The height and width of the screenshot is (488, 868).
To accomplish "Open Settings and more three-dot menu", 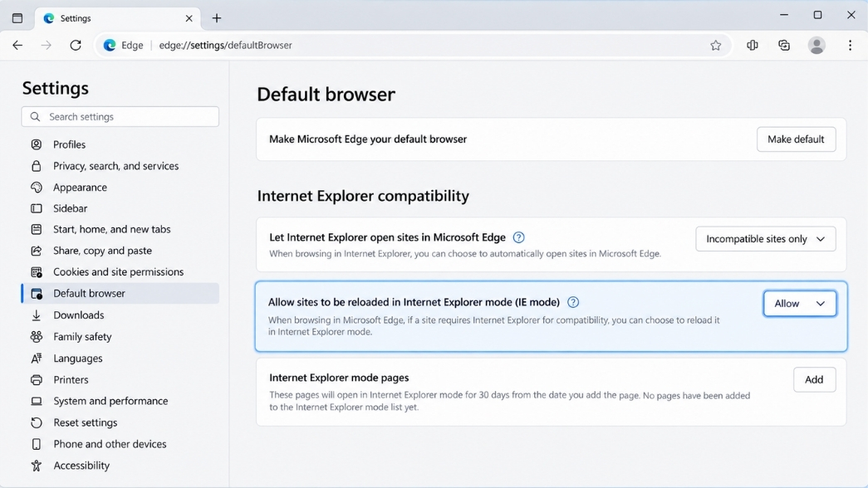I will tap(851, 46).
